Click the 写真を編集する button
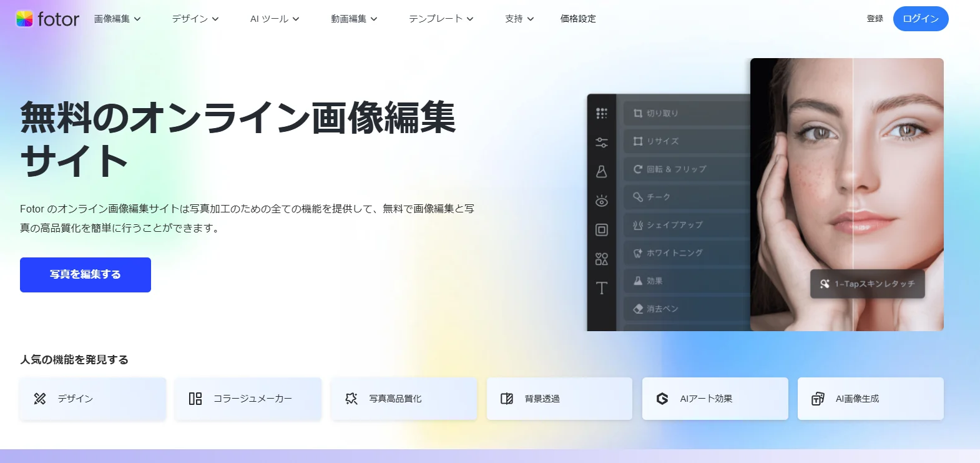980x463 pixels. pos(86,275)
